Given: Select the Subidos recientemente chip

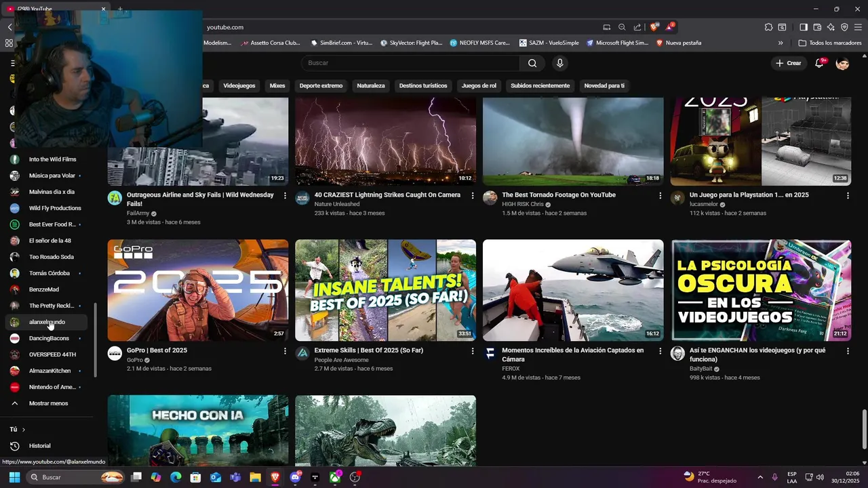Looking at the screenshot, I should (540, 86).
